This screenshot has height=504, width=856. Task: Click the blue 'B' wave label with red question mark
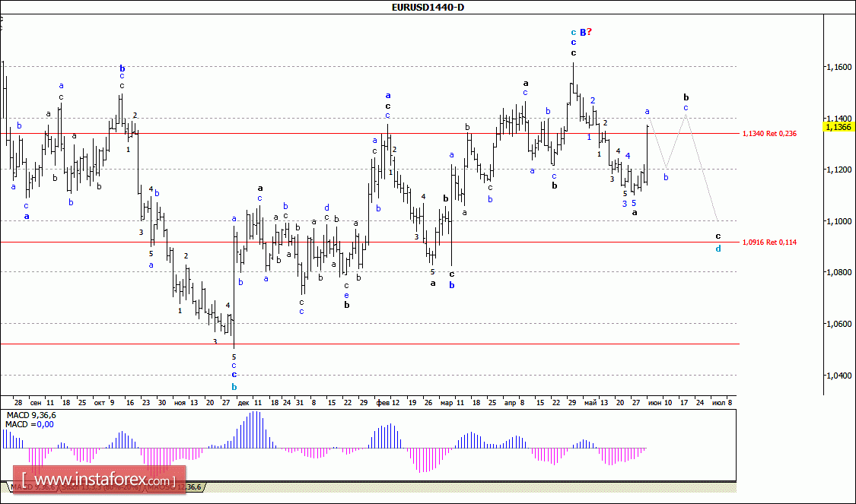(586, 32)
